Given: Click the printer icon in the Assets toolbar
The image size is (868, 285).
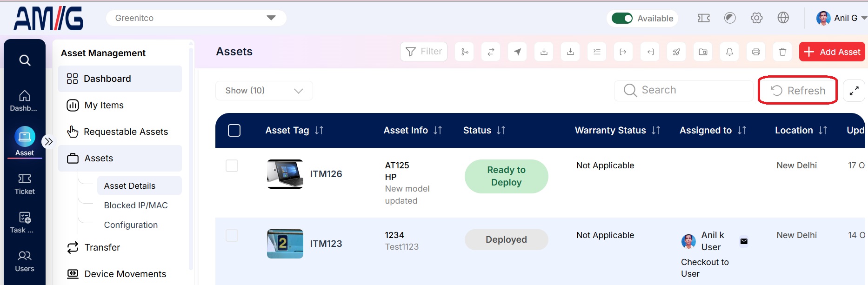Looking at the screenshot, I should (x=756, y=52).
